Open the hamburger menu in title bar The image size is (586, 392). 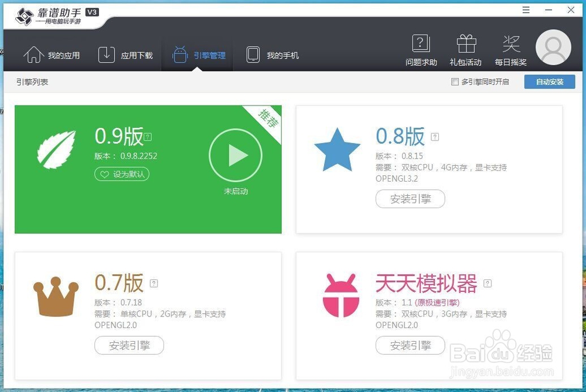(x=526, y=10)
